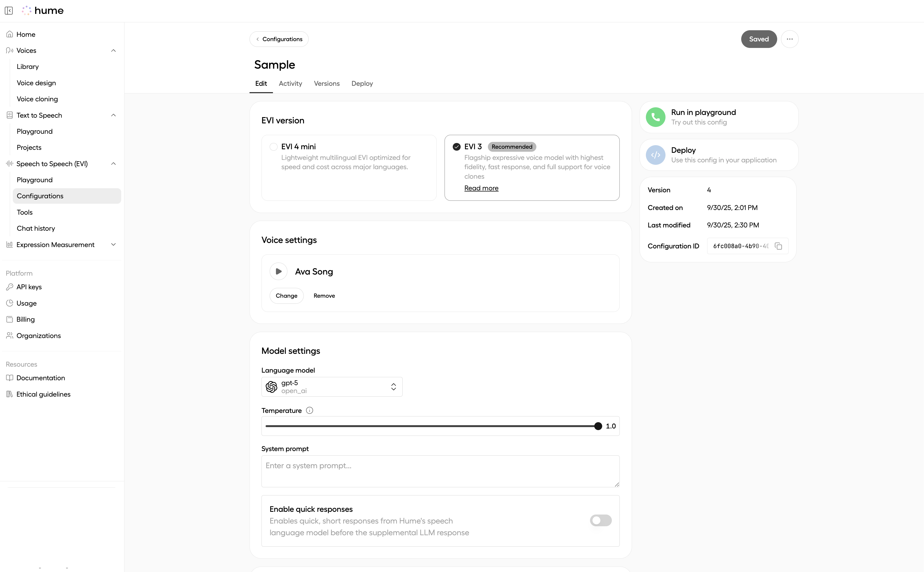924x572 pixels.
Task: Select the EVI 3 radio button
Action: 457,147
